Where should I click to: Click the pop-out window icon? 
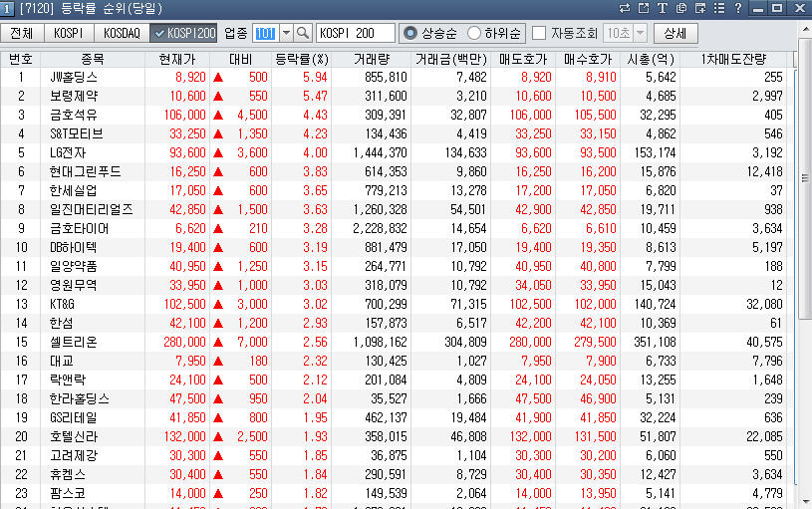[x=644, y=8]
